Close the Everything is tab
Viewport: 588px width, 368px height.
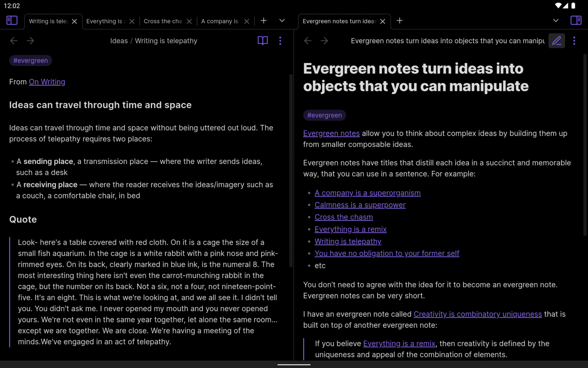132,21
